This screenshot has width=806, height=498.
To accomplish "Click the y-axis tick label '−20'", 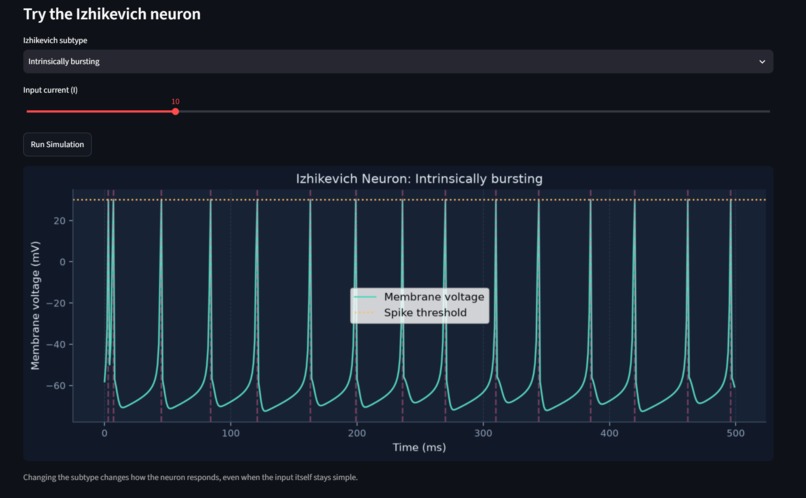I will pyautogui.click(x=56, y=303).
